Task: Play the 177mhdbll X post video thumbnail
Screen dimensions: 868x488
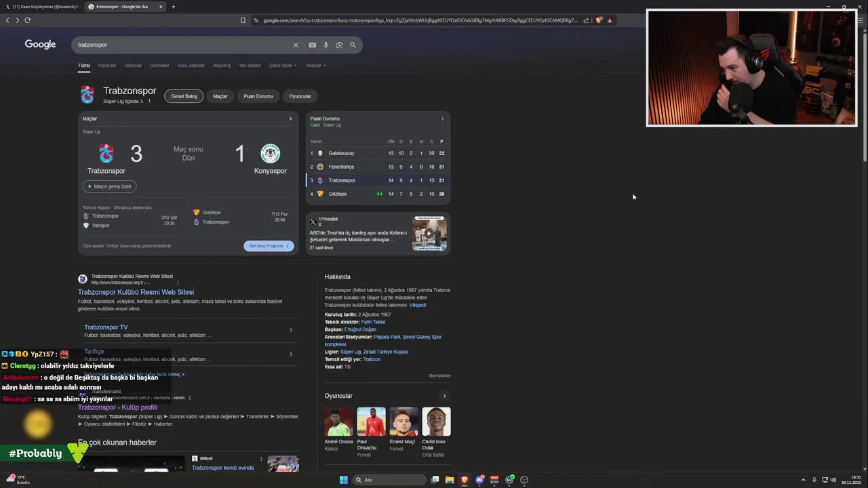Action: pyautogui.click(x=429, y=234)
